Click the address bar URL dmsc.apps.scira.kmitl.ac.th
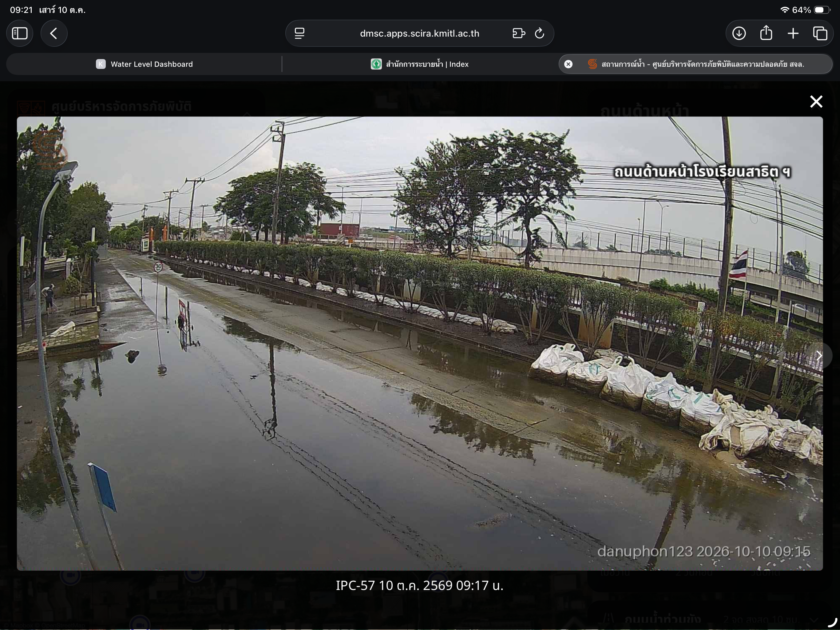This screenshot has height=630, width=840. (420, 34)
